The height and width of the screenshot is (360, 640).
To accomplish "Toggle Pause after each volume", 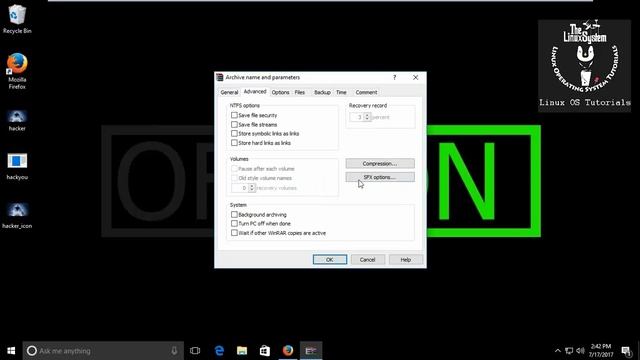I will point(234,169).
